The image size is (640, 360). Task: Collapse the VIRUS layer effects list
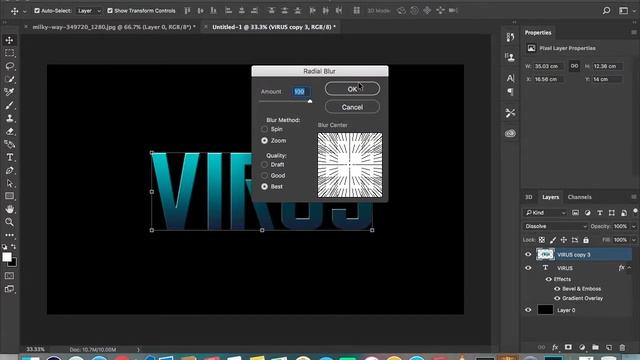629,268
